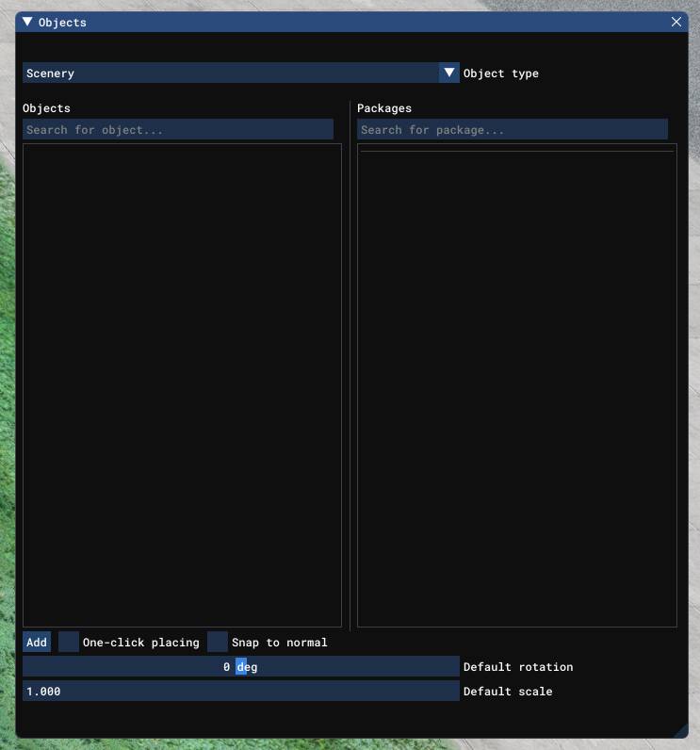Adjust the Default rotation slider
Viewport: 700px width, 750px height.
pos(241,667)
